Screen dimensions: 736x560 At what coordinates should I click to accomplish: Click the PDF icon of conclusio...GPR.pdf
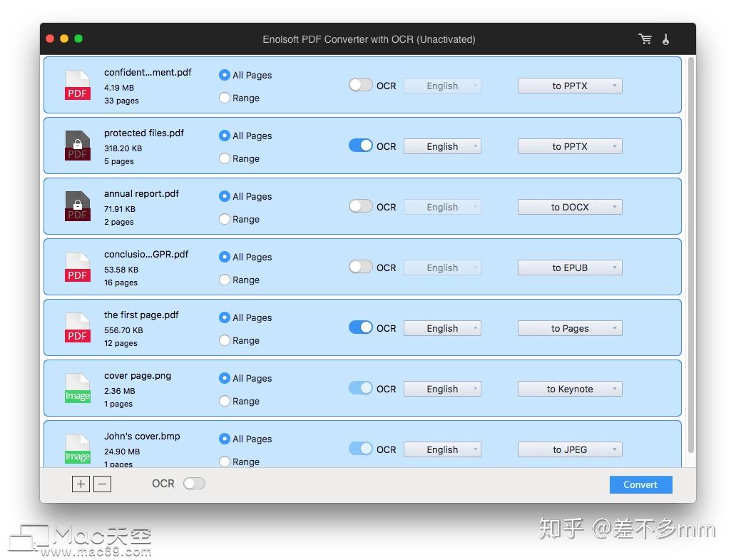[78, 267]
